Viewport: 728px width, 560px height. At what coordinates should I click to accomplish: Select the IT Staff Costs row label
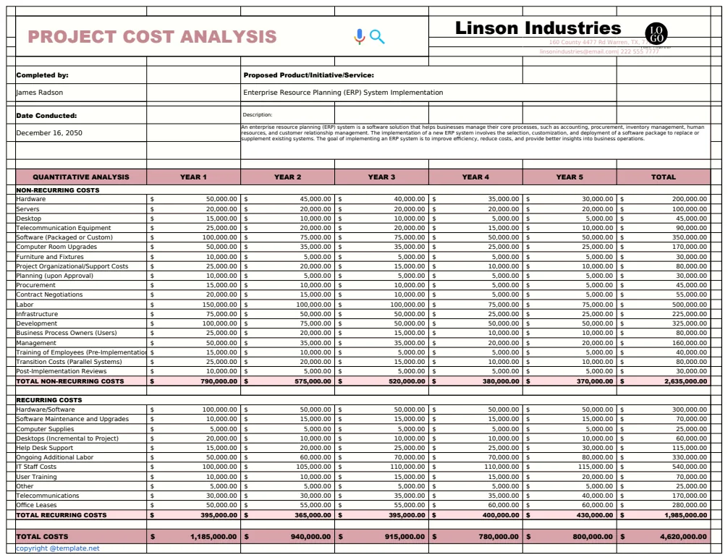pos(36,467)
